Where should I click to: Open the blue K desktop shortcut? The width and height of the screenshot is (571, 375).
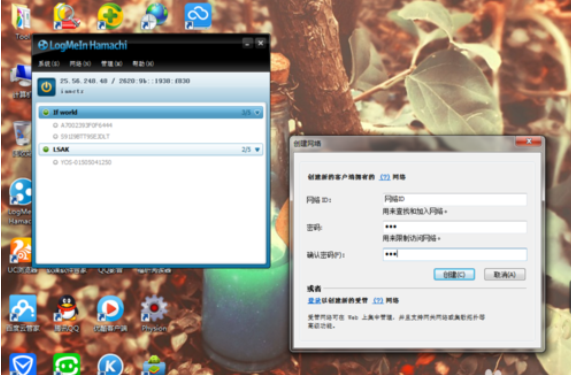point(110,364)
